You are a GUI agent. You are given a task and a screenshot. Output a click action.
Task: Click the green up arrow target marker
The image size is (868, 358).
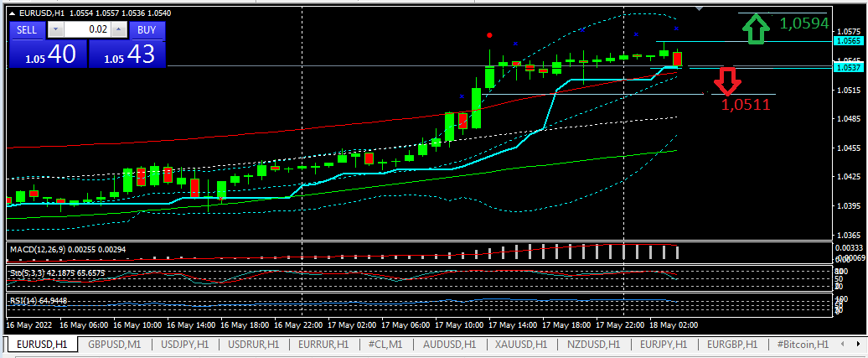(757, 29)
